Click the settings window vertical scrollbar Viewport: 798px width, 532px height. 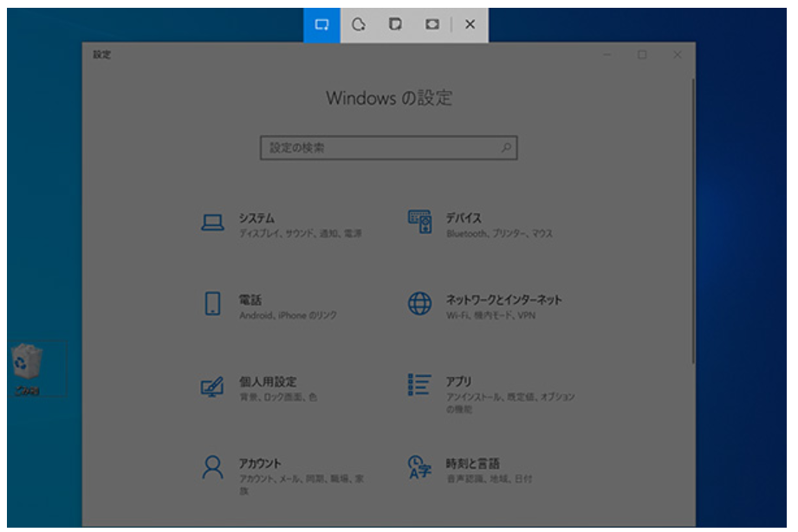point(692,222)
